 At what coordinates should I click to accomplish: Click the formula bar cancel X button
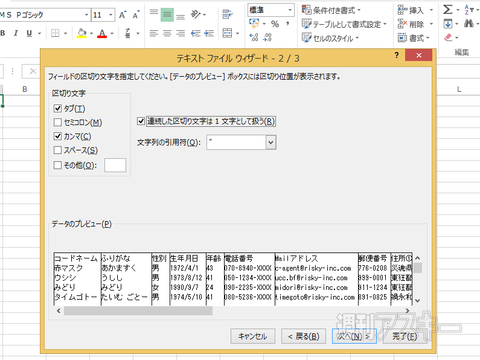(33, 71)
